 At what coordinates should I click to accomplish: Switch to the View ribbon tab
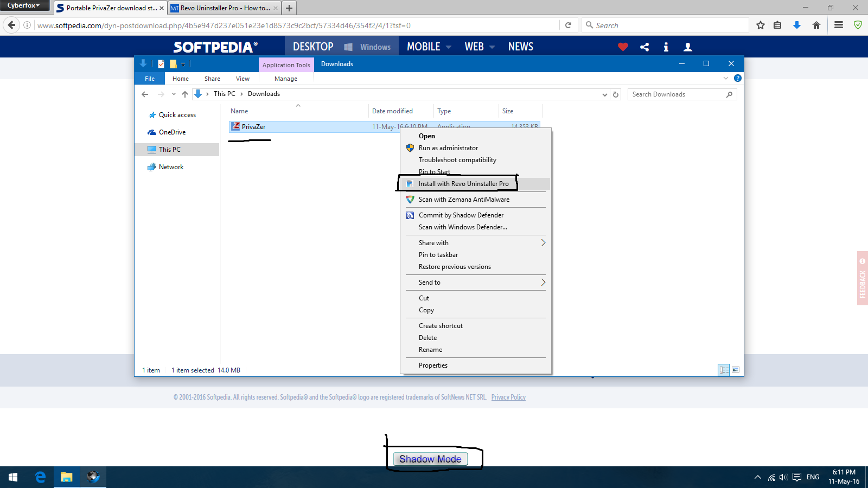point(242,79)
